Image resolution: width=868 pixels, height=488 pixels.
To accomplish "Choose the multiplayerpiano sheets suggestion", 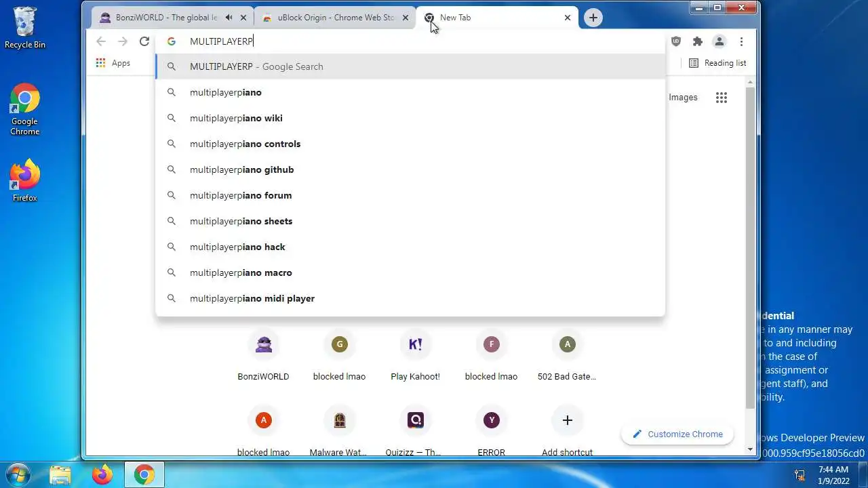I will click(410, 221).
